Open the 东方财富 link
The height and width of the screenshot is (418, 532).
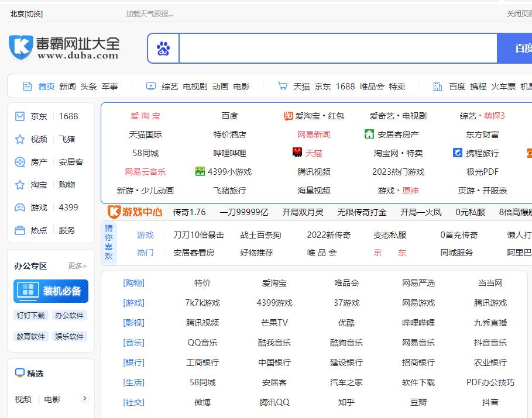(482, 134)
